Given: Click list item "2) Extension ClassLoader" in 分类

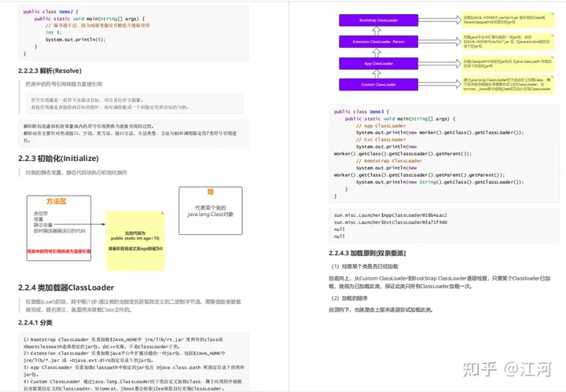Looking at the screenshot, I should point(124,357).
